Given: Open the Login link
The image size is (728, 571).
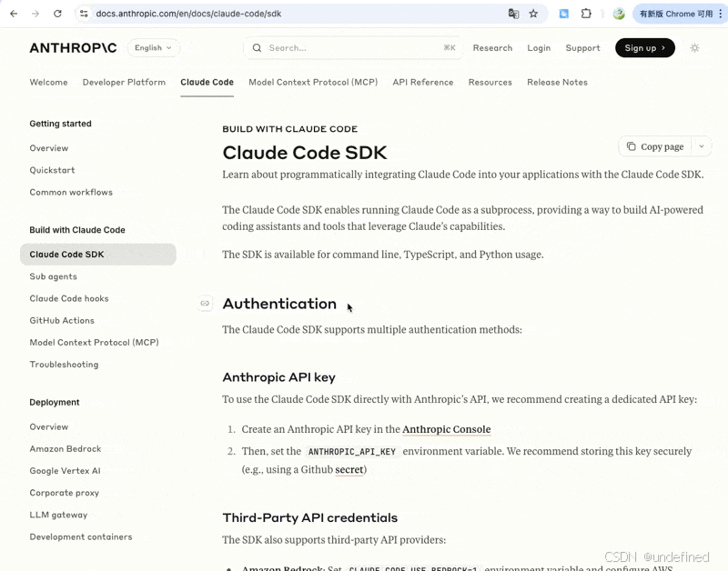Looking at the screenshot, I should (x=539, y=48).
